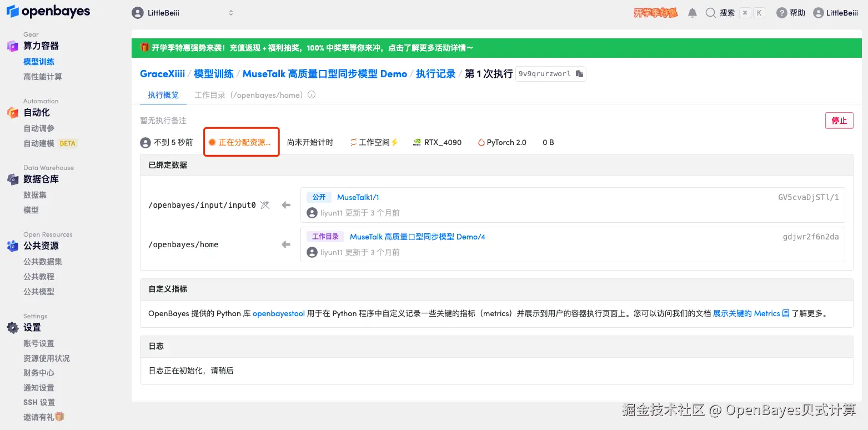Click the search magnifier icon
The width and height of the screenshot is (868, 430).
tap(710, 13)
